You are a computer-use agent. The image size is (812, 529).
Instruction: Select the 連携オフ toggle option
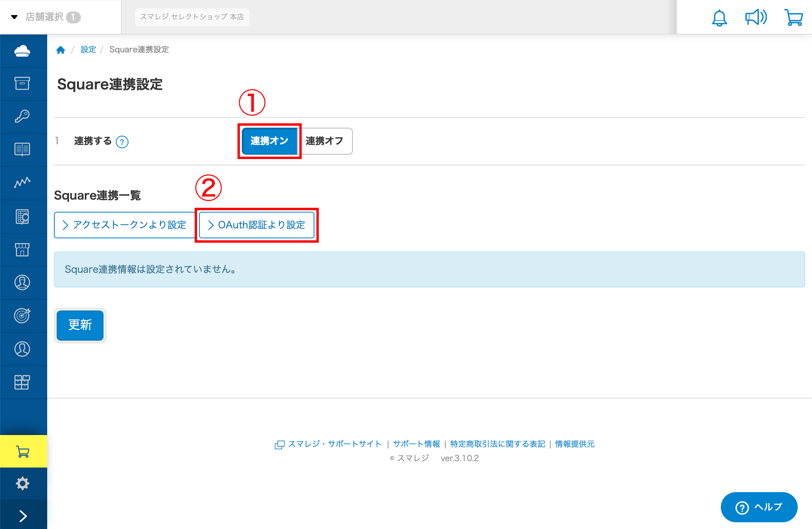325,141
